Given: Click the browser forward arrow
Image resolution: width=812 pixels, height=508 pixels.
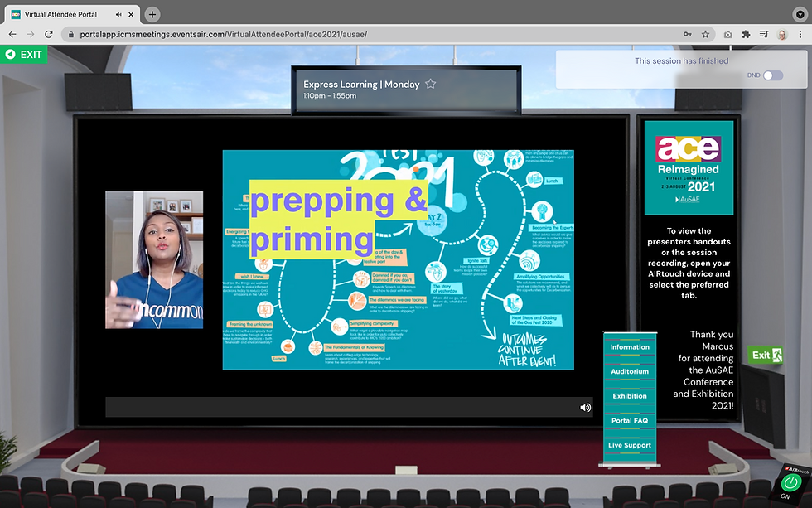Looking at the screenshot, I should (x=31, y=34).
